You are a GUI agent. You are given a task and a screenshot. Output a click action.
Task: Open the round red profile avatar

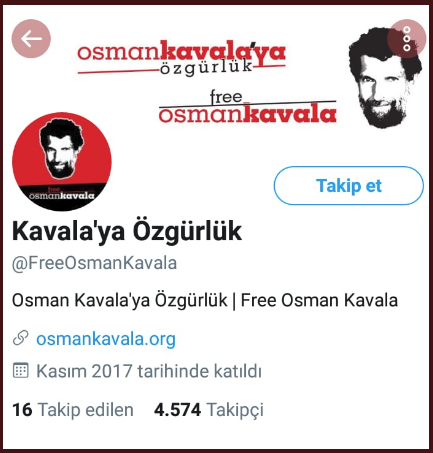pos(62,162)
